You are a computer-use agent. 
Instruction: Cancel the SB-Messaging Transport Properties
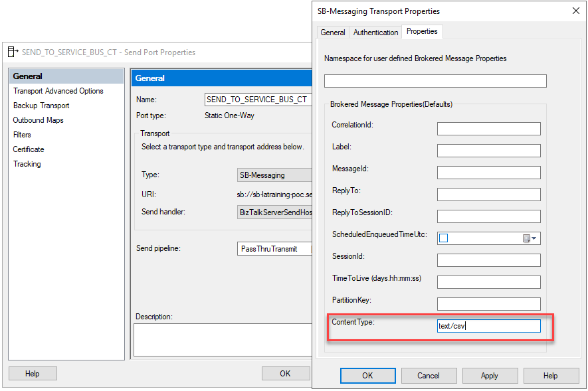point(429,375)
